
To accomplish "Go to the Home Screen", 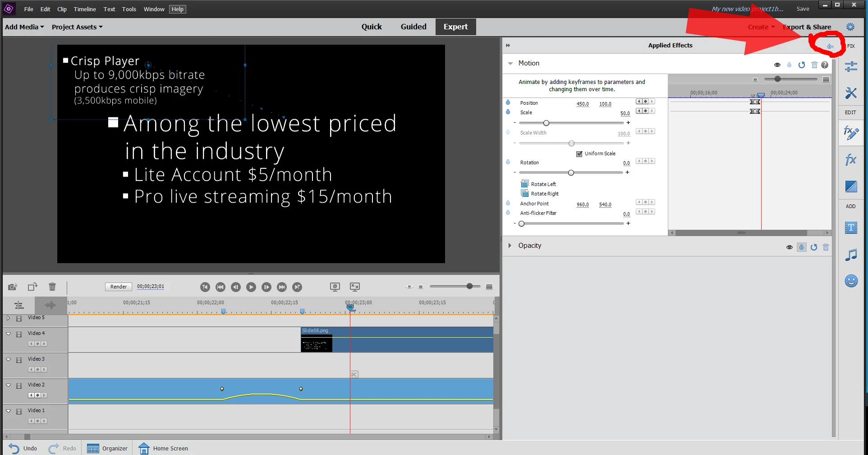I will (x=163, y=448).
